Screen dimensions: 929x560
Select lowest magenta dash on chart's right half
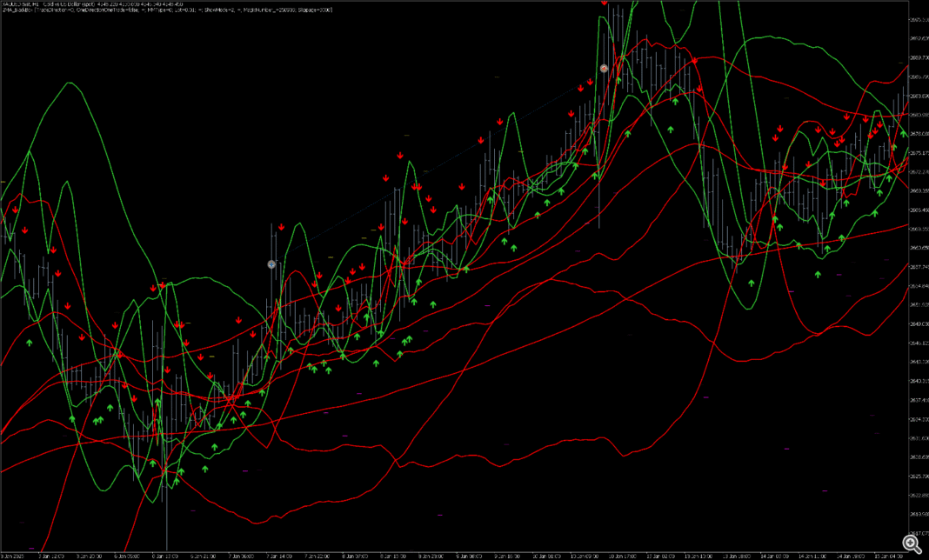786,449
